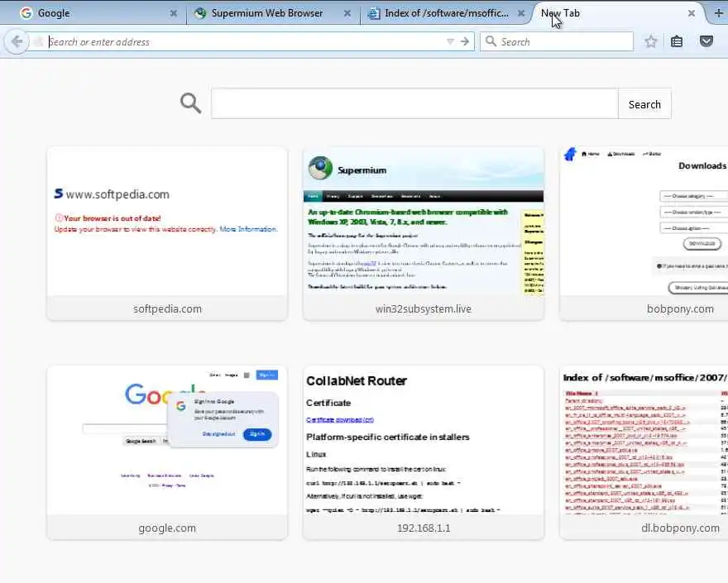
Task: Close the Google tab
Action: click(x=174, y=13)
